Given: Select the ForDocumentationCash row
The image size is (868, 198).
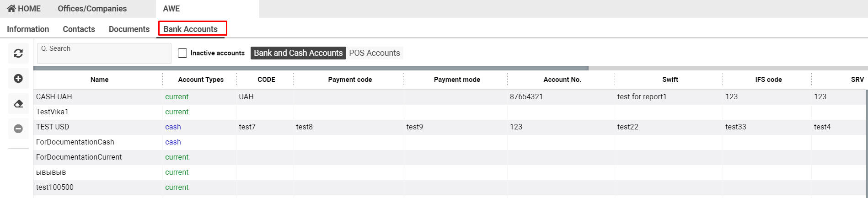Looking at the screenshot, I should [450, 142].
